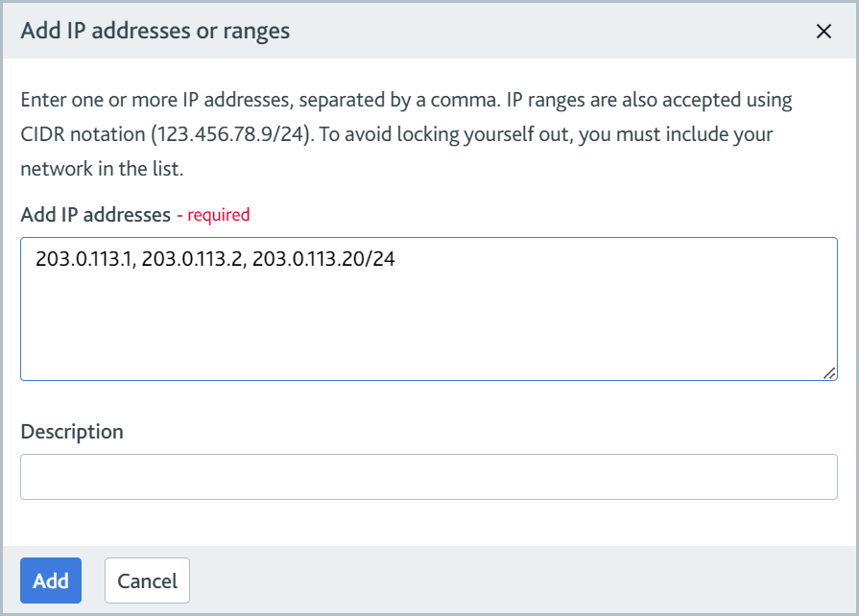Screen dimensions: 859x616
Task: Click the X icon in the dialog header
Action: point(823,31)
